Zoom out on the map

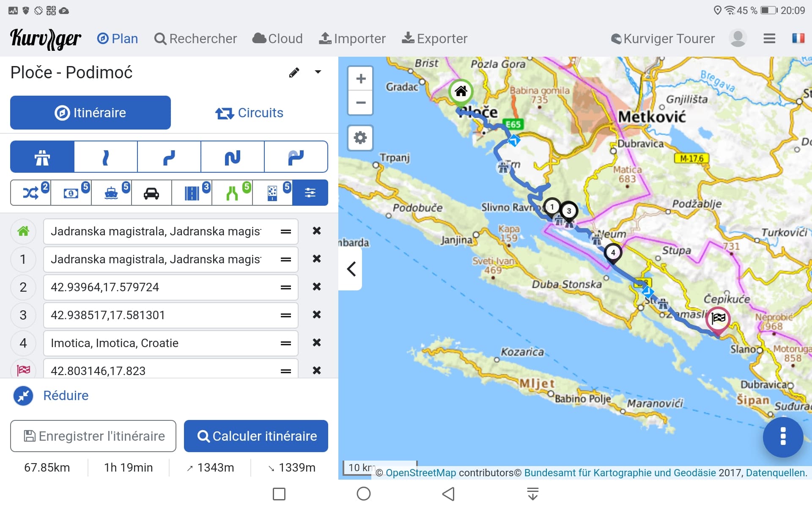point(360,103)
